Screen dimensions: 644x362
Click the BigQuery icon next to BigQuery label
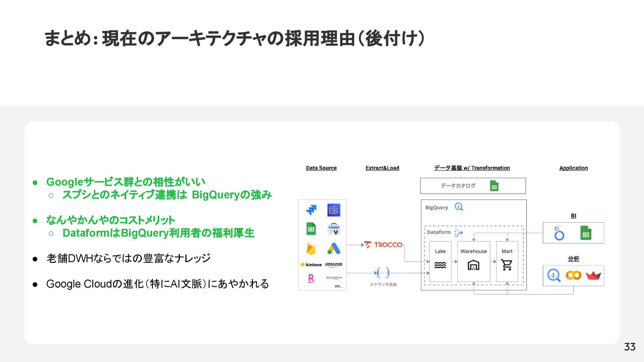pos(459,207)
